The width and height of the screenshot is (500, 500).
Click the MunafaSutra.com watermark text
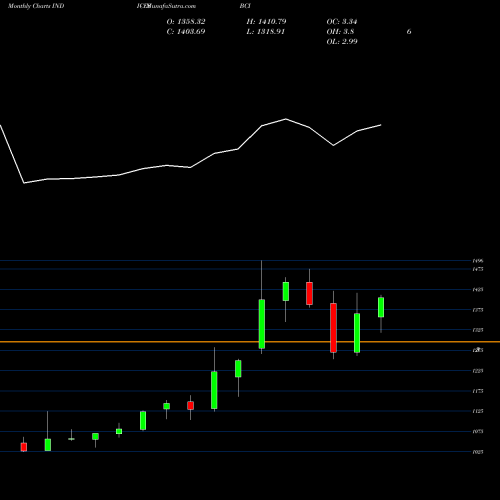(x=171, y=6)
